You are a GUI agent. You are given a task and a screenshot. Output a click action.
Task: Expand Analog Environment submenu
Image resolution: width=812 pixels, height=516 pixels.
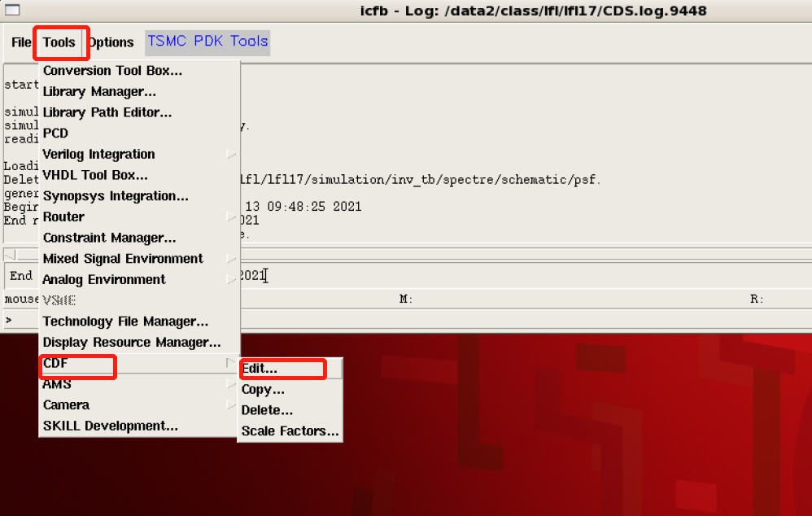[104, 280]
